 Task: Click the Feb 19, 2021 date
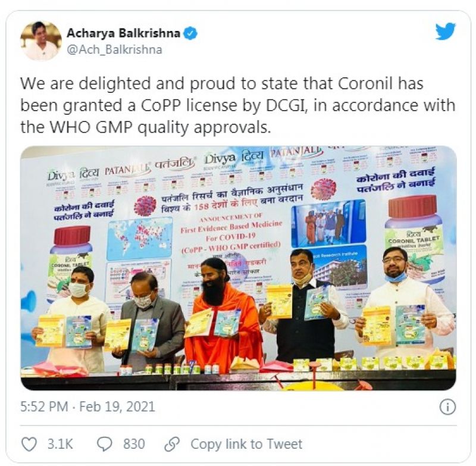[117, 407]
